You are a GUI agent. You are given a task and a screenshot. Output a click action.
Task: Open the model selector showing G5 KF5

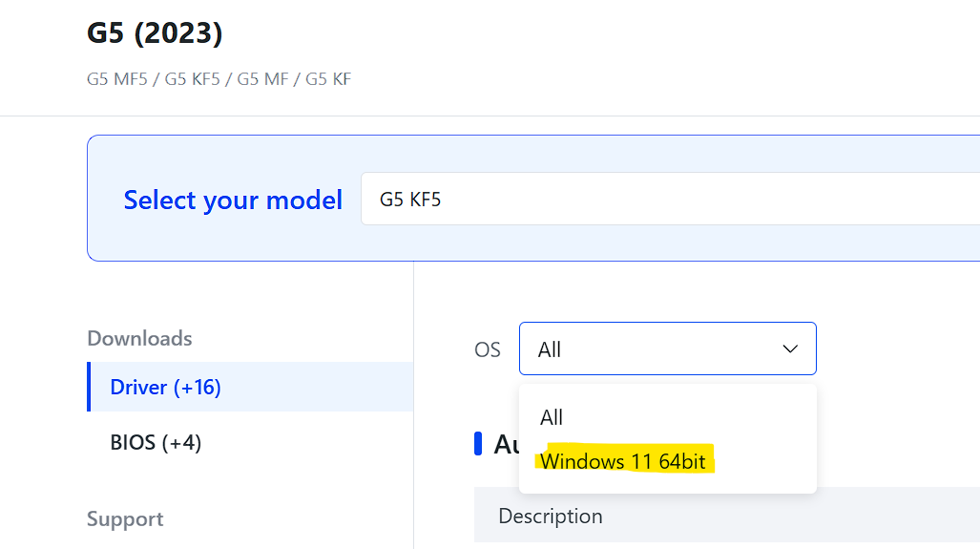[x=668, y=200]
